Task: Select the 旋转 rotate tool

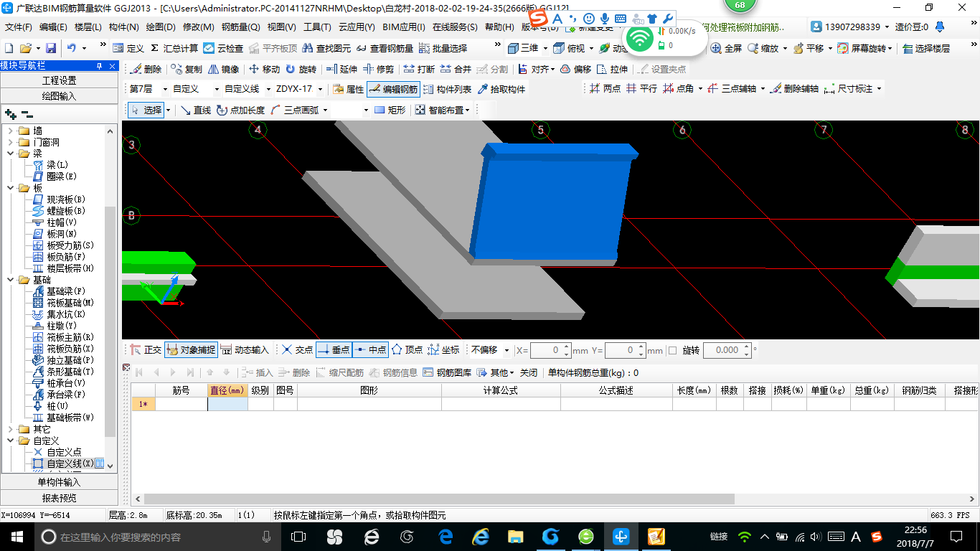Action: click(x=301, y=70)
